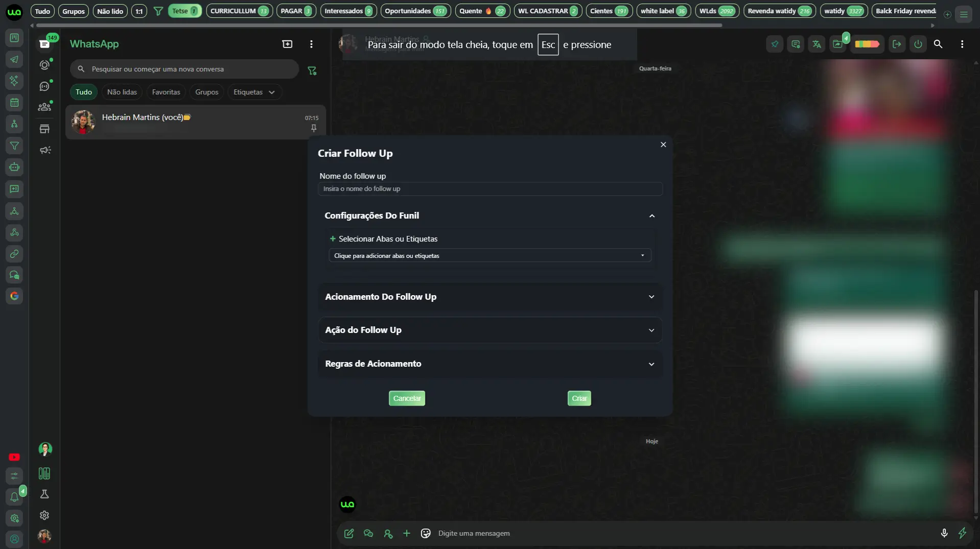Click the funnel icon in left sidebar

14,146
